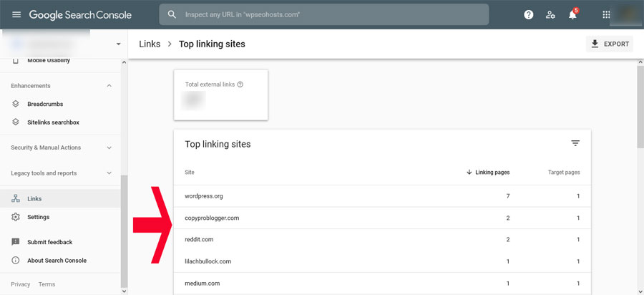This screenshot has width=644, height=295.
Task: Open the copyproblogger.com row
Action: click(x=382, y=218)
